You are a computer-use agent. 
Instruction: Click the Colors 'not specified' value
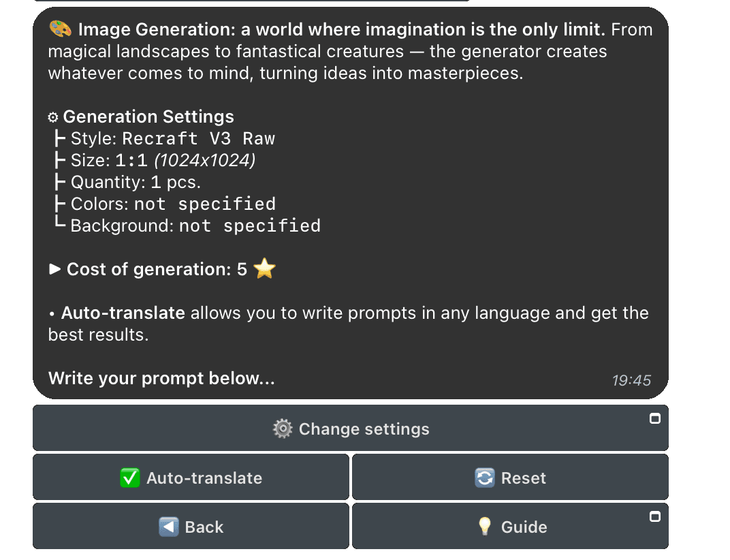[204, 204]
